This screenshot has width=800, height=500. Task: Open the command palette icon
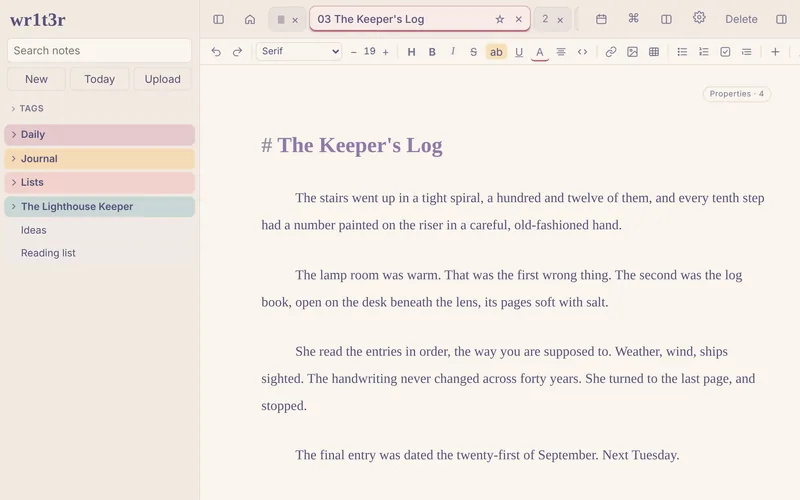point(633,18)
